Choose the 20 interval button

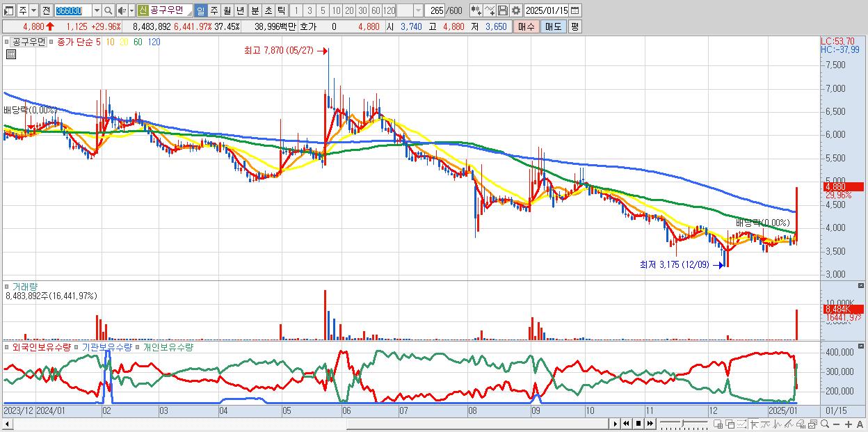[x=349, y=10]
